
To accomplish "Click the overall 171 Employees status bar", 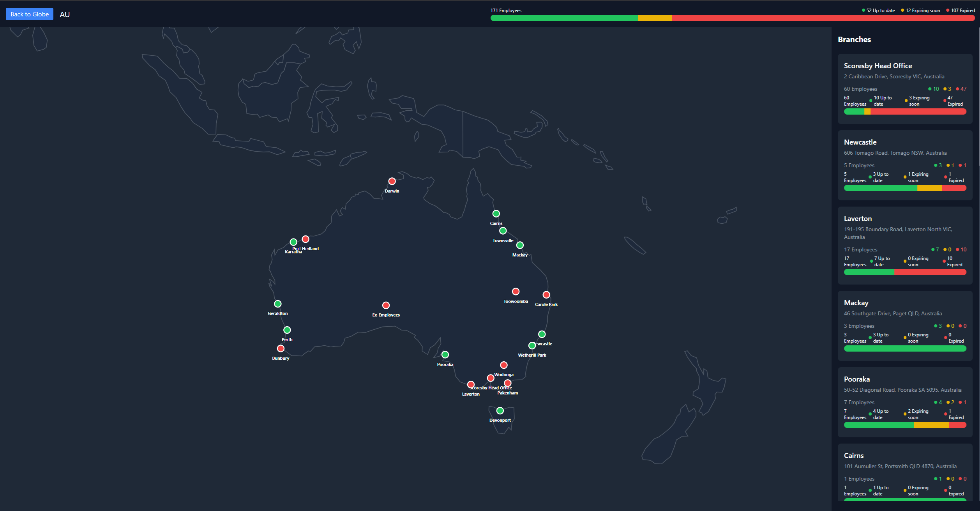I will pyautogui.click(x=732, y=18).
